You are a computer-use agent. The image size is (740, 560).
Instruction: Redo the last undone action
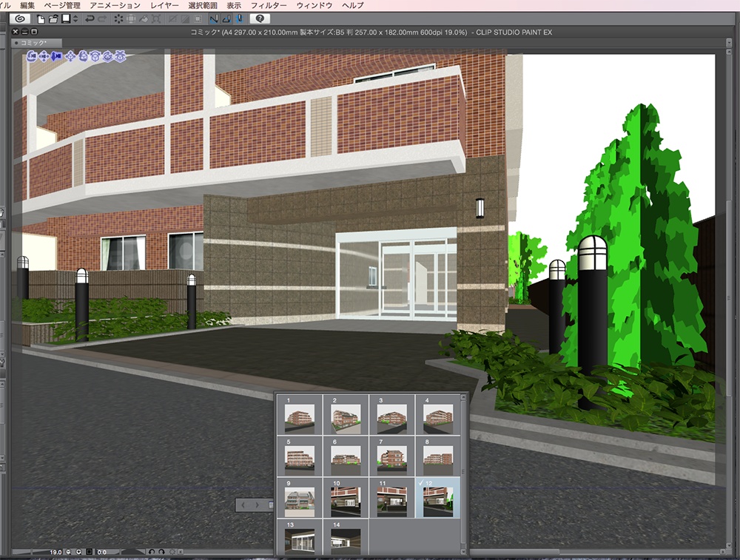101,19
